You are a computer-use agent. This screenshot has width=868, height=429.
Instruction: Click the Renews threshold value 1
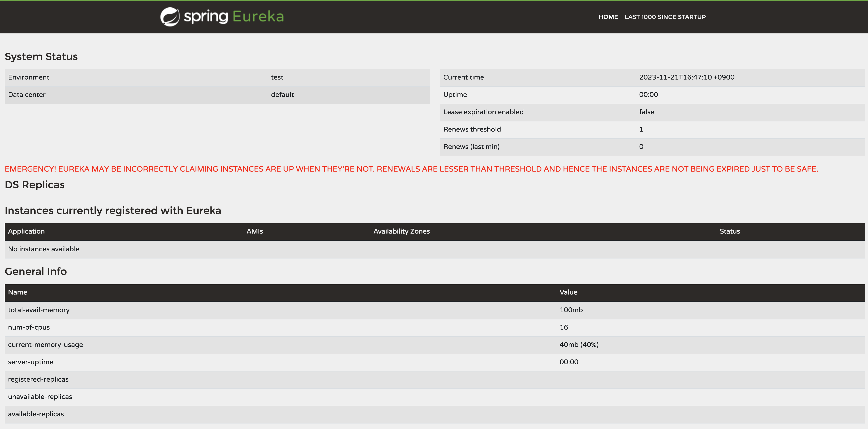[x=641, y=129]
